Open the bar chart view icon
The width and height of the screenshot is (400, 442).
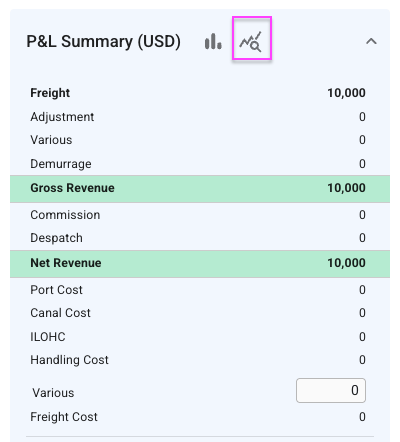pos(213,41)
